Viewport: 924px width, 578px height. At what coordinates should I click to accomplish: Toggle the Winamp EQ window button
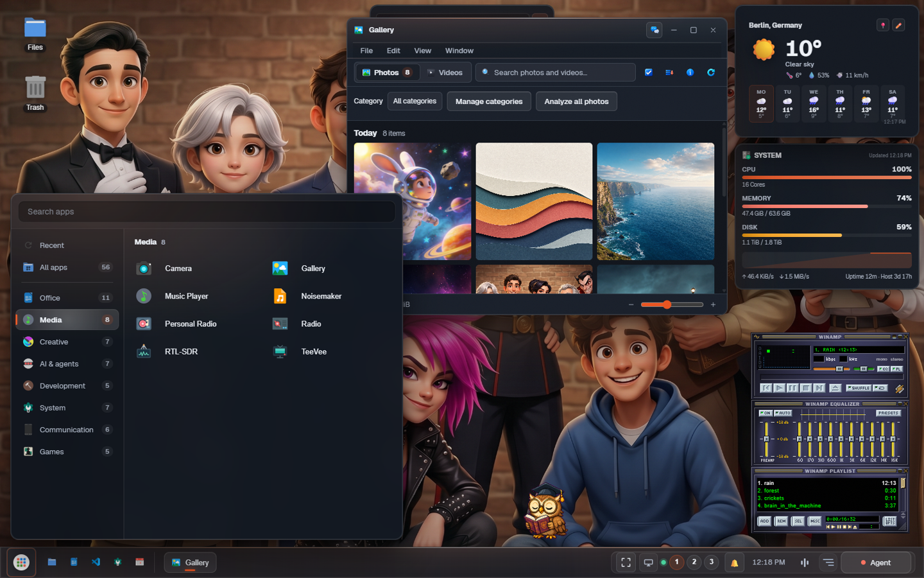tap(883, 369)
